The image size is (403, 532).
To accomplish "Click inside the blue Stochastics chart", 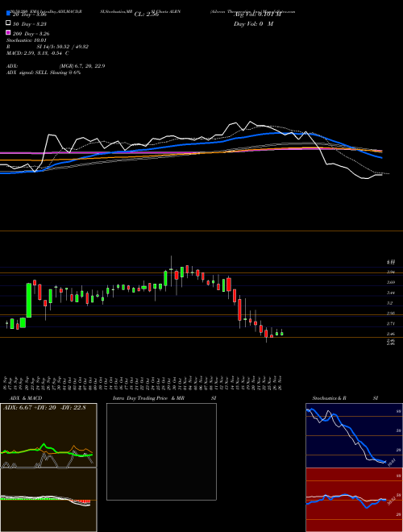I will pyautogui.click(x=354, y=435).
